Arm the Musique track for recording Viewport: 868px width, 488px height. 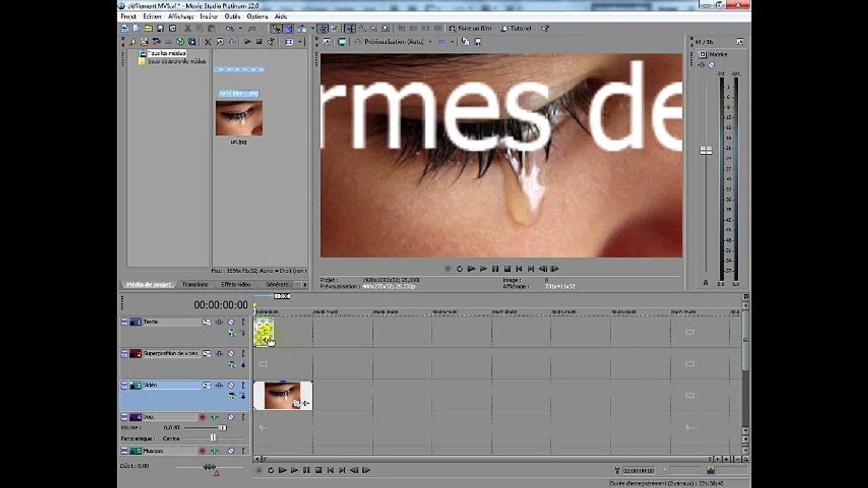pos(202,451)
